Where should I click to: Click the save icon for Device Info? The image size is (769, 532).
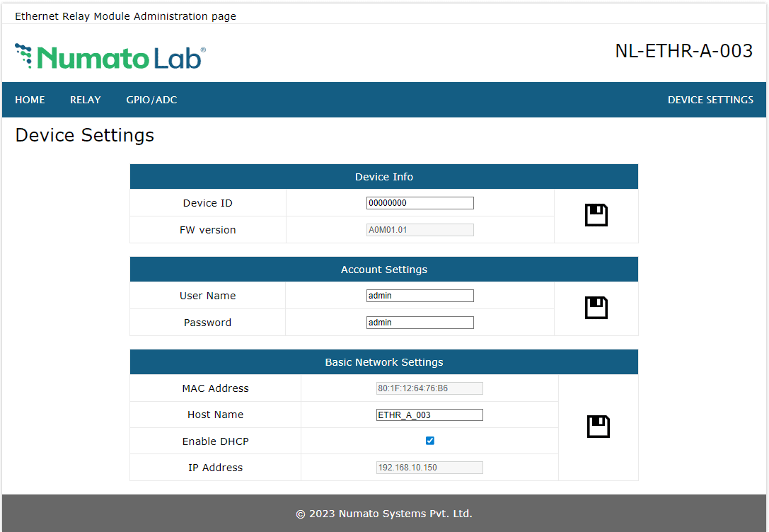(x=596, y=215)
